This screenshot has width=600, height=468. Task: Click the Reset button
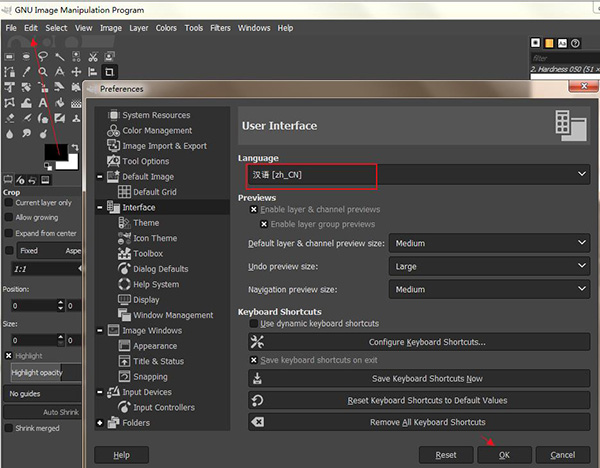[446, 455]
